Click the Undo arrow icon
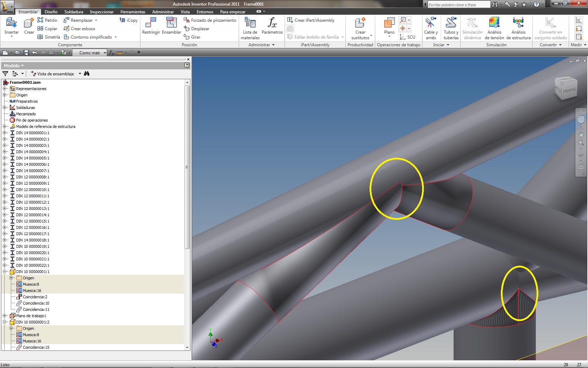Viewport: 588px width, 368px height. (34, 53)
